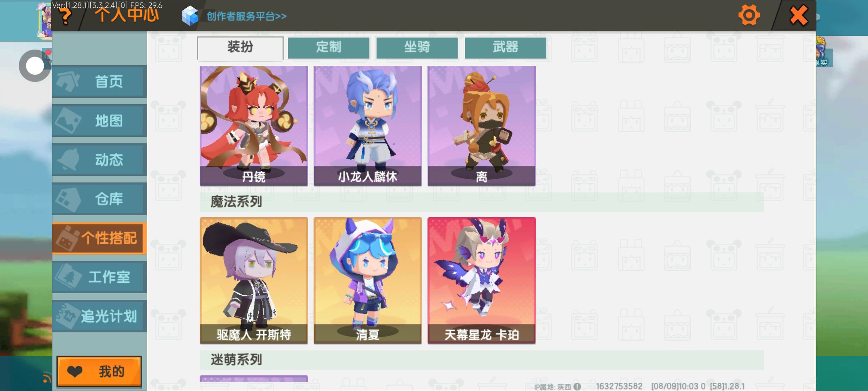
Task: Tap the white circular floating record button
Action: coord(35,66)
